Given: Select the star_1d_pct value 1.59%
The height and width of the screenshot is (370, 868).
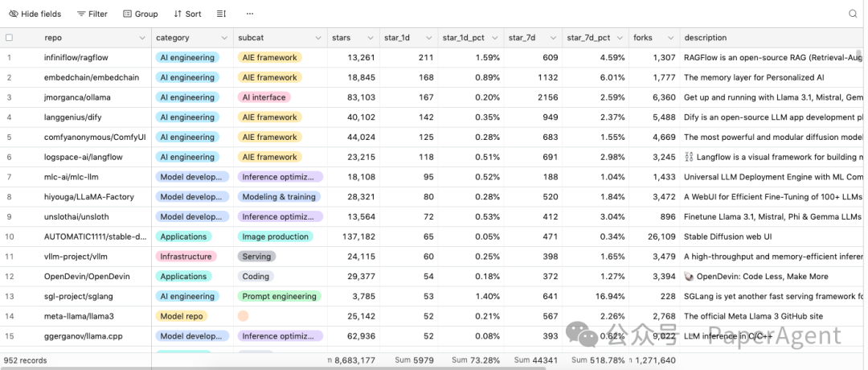Looking at the screenshot, I should point(487,58).
